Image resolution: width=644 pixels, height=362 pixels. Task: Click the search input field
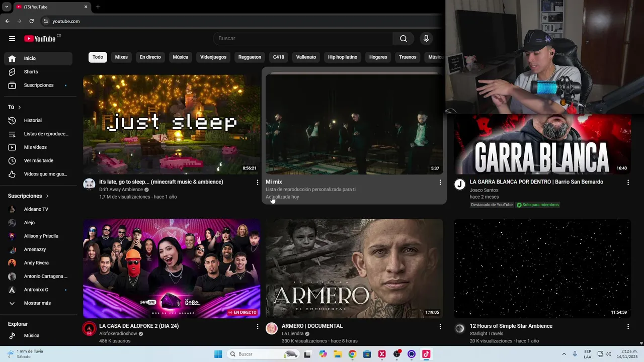click(x=303, y=39)
